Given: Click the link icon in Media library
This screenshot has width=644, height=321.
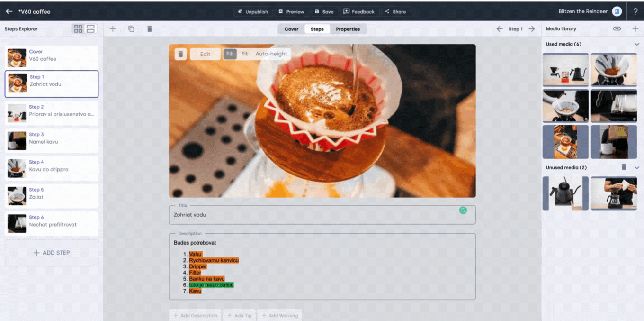Looking at the screenshot, I should 617,29.
